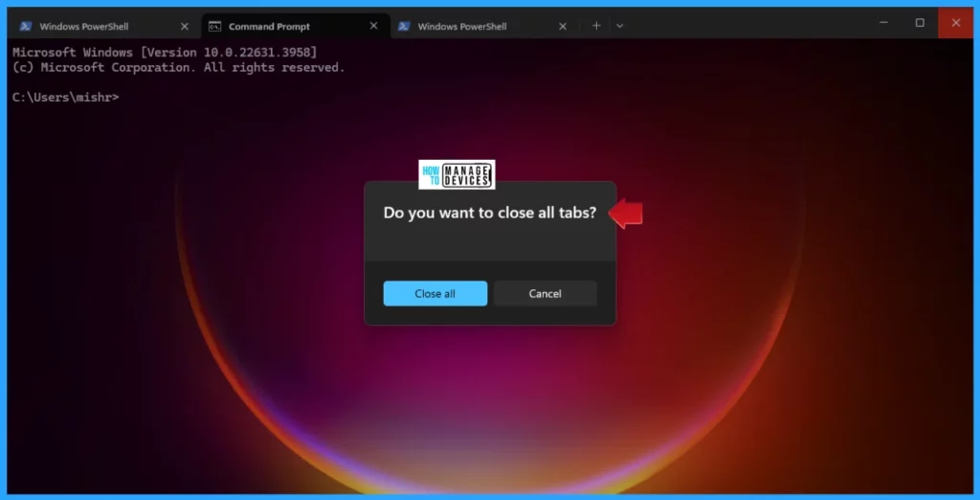Screen dimensions: 980x500
Task: Select the Command Prompt tab
Action: [x=296, y=26]
